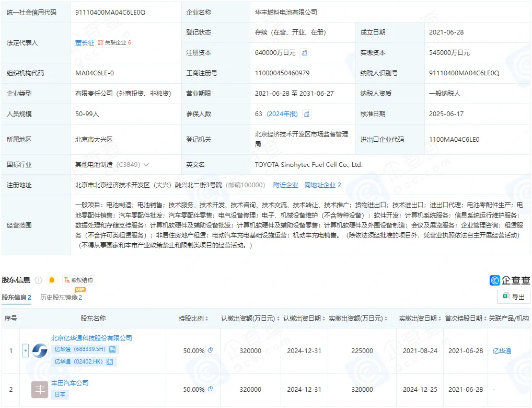Image resolution: width=532 pixels, height=408 pixels.
Task: Open the 丰田汽车公司 shareholder link
Action: tap(70, 383)
